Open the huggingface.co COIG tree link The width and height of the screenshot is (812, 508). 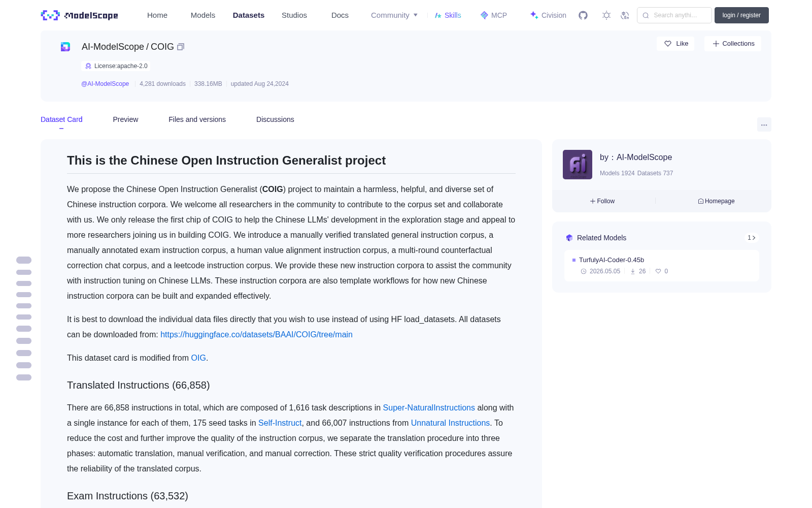coord(256,334)
